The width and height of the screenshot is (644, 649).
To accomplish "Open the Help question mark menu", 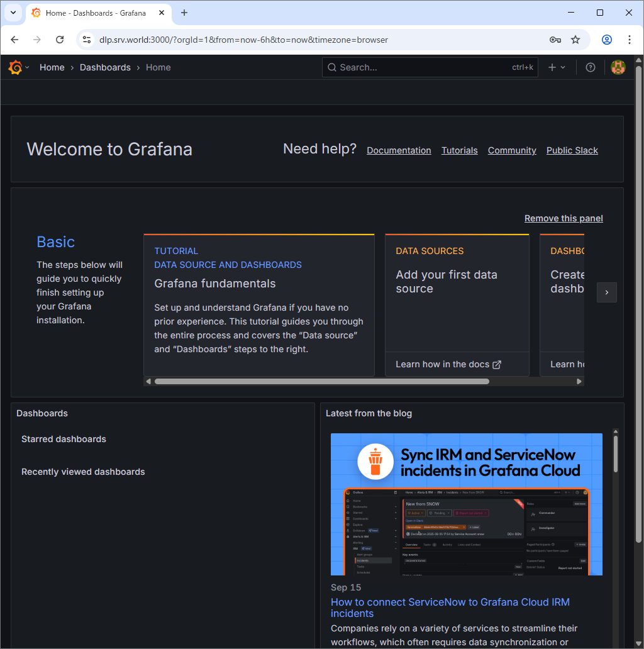I will click(591, 67).
